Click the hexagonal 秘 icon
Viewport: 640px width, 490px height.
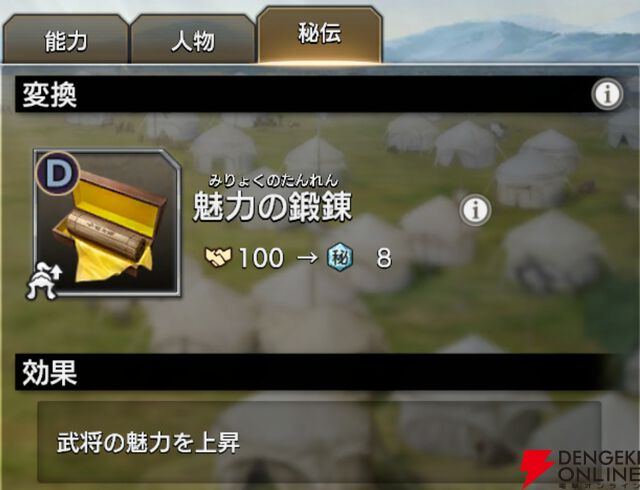click(340, 258)
